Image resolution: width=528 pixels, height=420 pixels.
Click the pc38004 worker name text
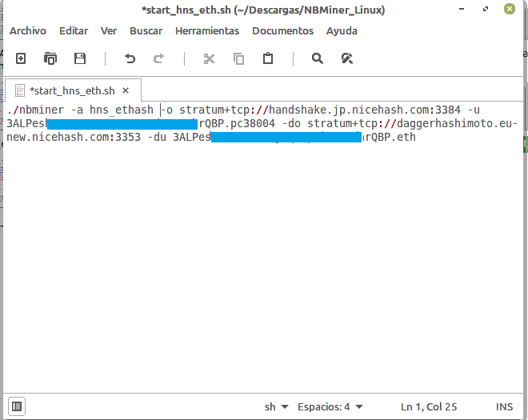click(253, 123)
